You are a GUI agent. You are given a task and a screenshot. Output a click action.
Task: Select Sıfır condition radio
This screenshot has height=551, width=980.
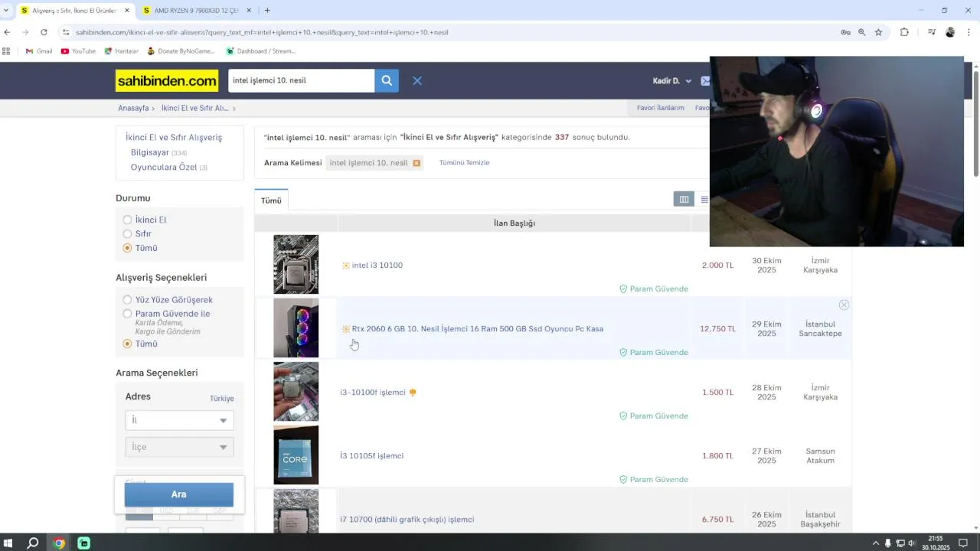coord(128,233)
